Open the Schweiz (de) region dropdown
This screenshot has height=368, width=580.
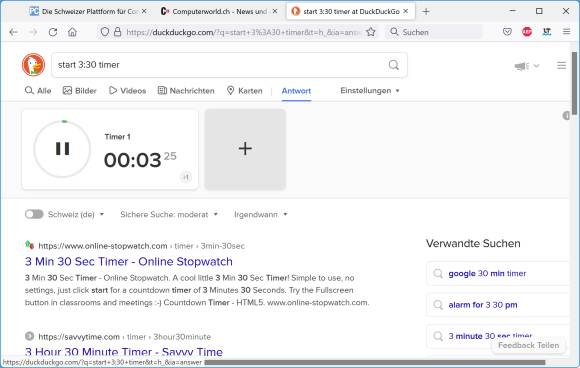pyautogui.click(x=76, y=215)
